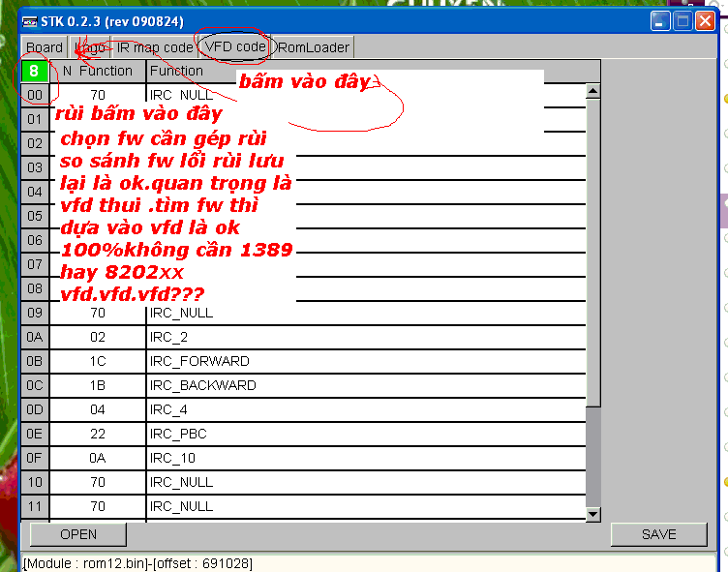
Task: Select row header 0B
Action: [35, 361]
